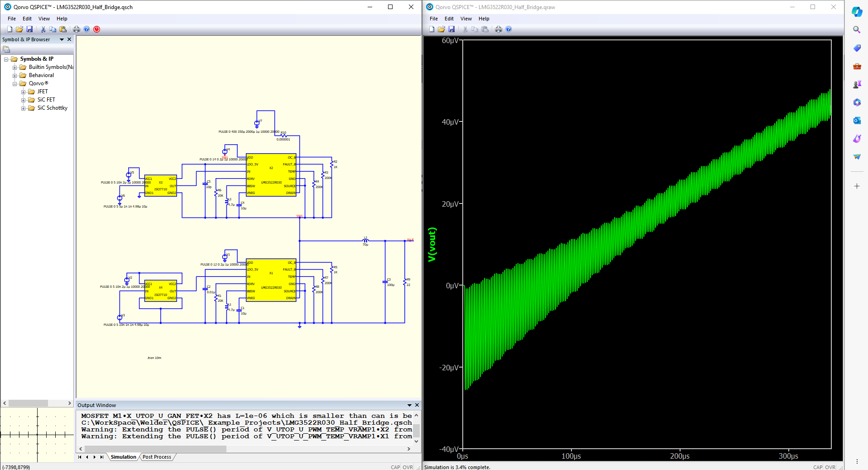The width and height of the screenshot is (868, 470).
Task: Click Print icon in schematic toolbar
Action: point(77,29)
